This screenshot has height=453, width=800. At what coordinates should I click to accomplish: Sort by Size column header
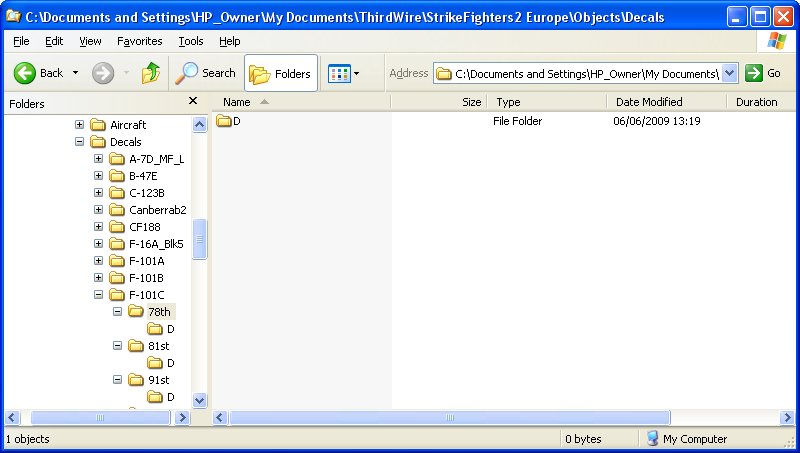[439, 102]
